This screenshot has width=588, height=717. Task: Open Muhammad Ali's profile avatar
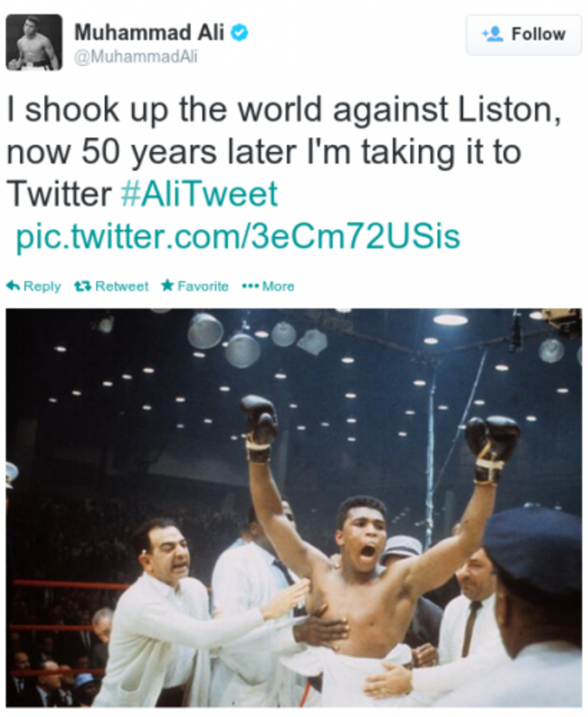tap(33, 42)
